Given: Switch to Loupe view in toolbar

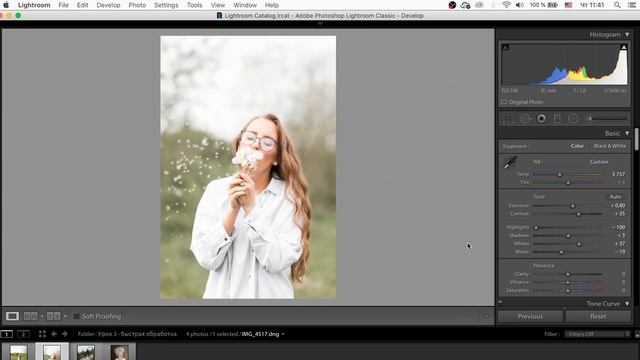Looking at the screenshot, I should (x=12, y=316).
